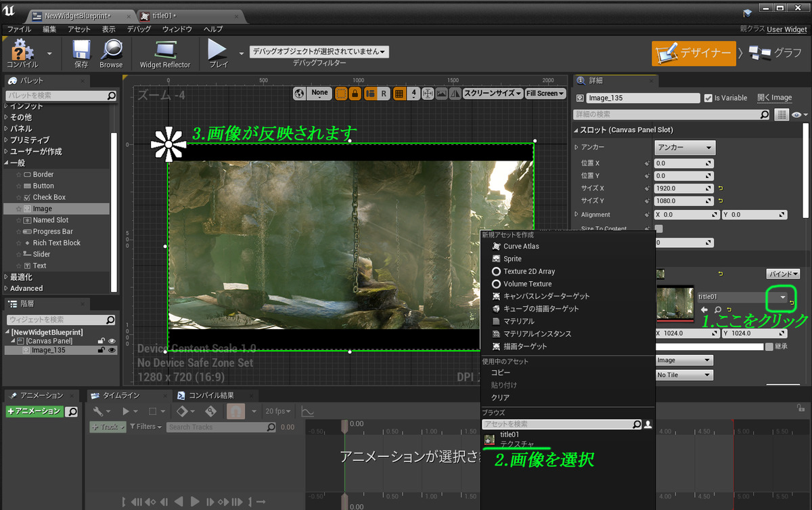Collapse the Slot (Canvas Panel Slot) section
This screenshot has height=510, width=812.
(576, 130)
